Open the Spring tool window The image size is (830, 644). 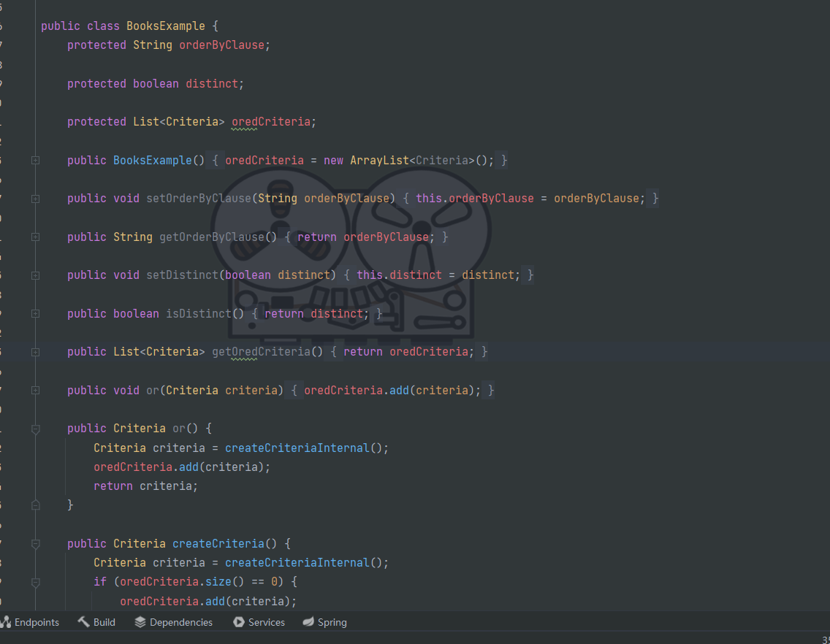point(324,622)
